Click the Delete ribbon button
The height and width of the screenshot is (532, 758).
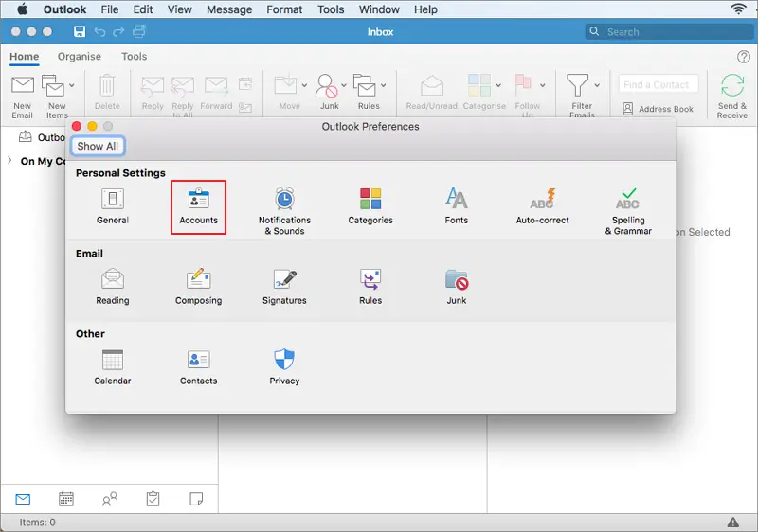coord(107,92)
